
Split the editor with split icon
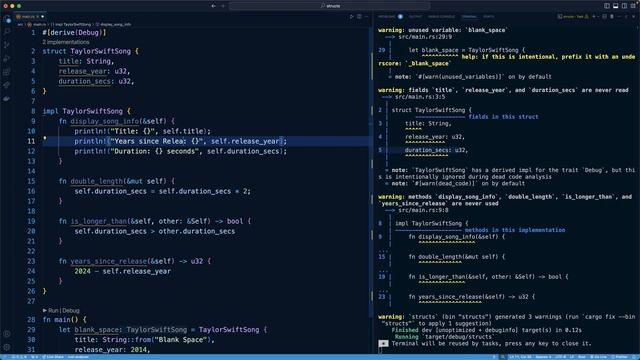[359, 17]
